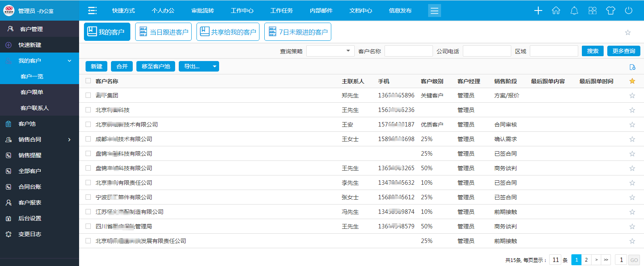Toggle the select-all checkbox in header
Image resolution: width=644 pixels, height=266 pixels.
pyautogui.click(x=88, y=81)
